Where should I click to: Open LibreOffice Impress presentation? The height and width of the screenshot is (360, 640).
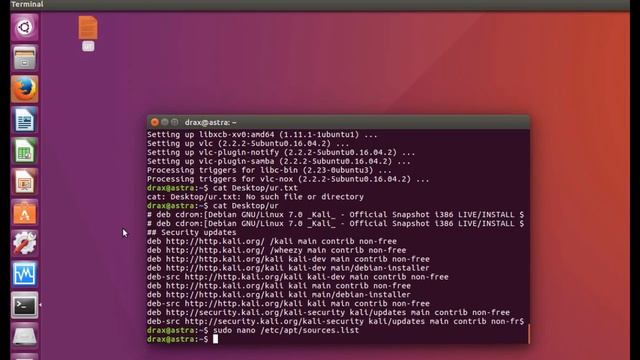click(24, 182)
